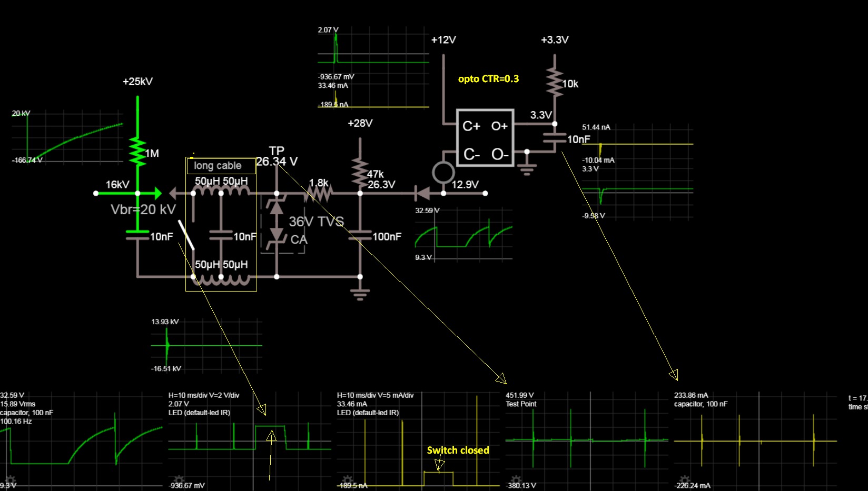The width and height of the screenshot is (868, 491).
Task: Click the TP test point label
Action: click(x=277, y=151)
